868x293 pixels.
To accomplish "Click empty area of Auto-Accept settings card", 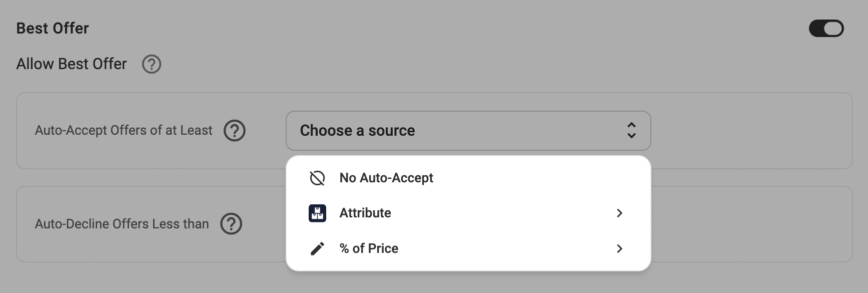I will pyautogui.click(x=750, y=131).
